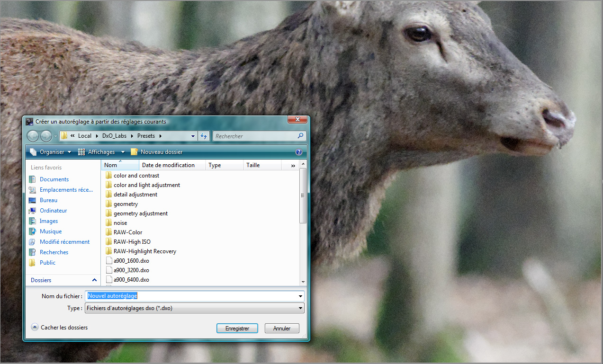The image size is (603, 364).
Task: Expand the Dossiers pane
Action: [94, 280]
